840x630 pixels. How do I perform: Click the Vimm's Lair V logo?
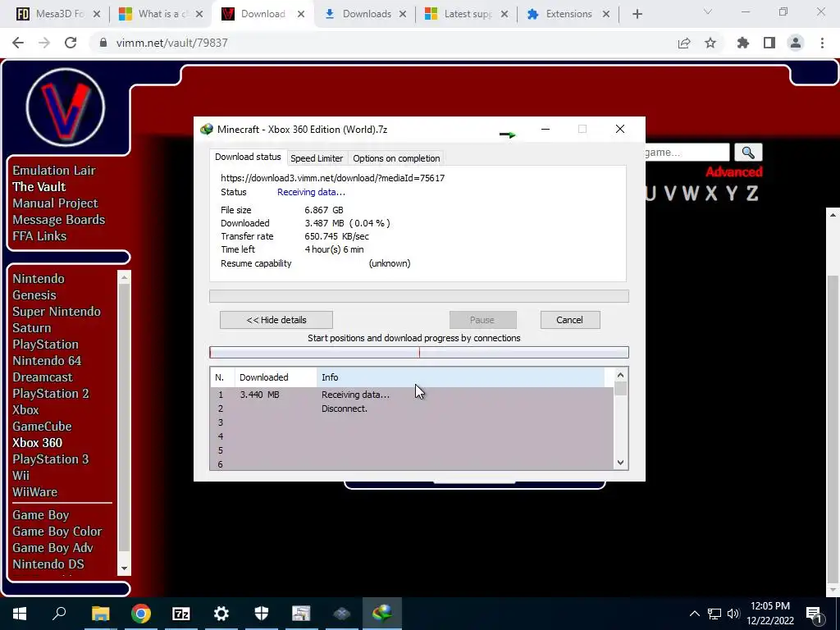click(x=66, y=107)
